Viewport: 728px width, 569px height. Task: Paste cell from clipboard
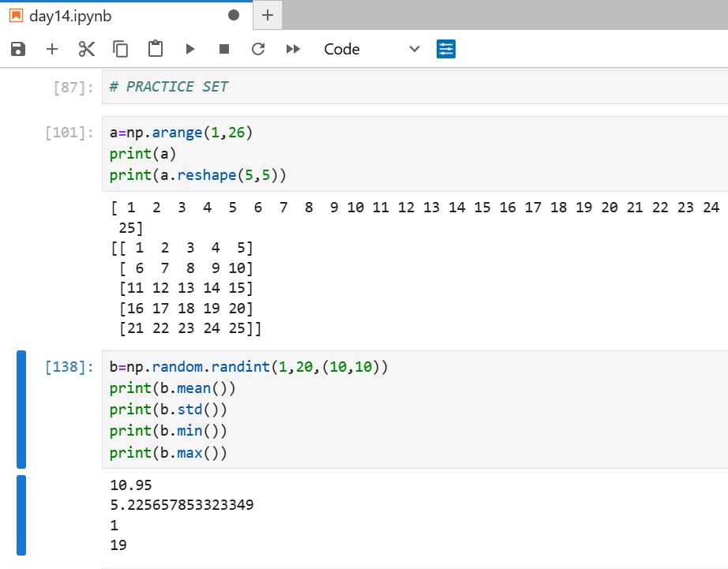(155, 48)
